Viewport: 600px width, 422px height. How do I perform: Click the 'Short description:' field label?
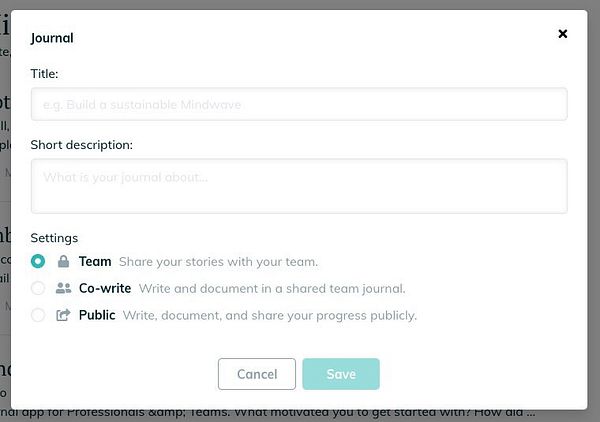[x=81, y=145]
